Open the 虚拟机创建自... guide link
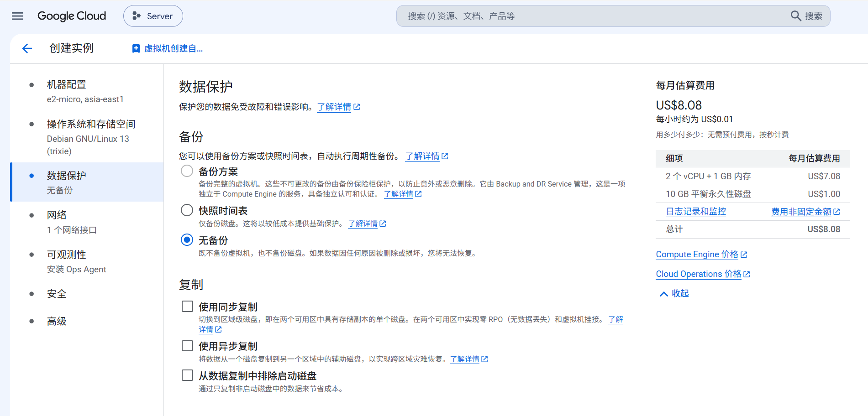868x416 pixels. point(167,48)
